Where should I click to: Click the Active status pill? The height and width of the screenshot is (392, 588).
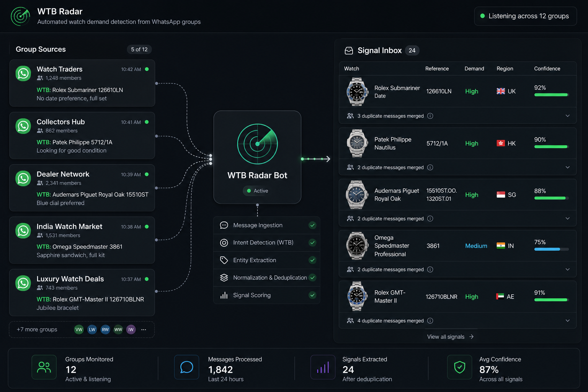(258, 191)
